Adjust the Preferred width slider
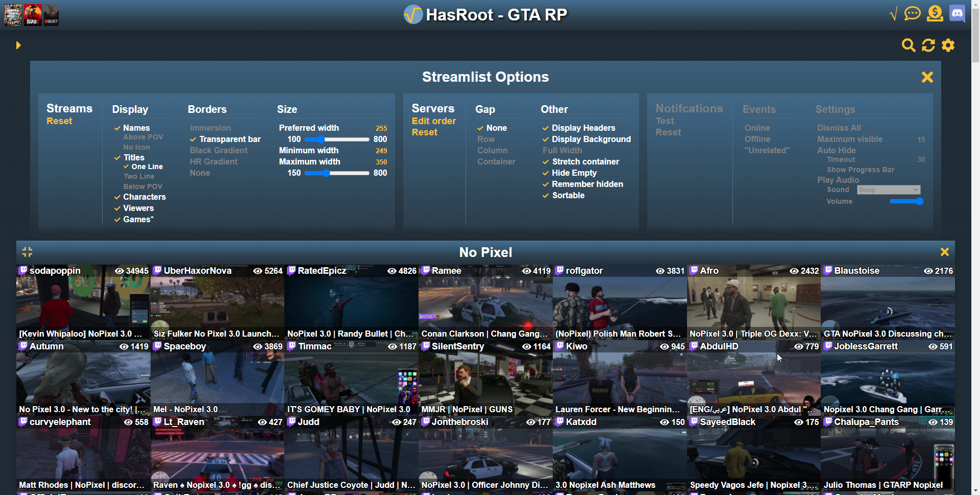Image resolution: width=980 pixels, height=495 pixels. click(x=337, y=139)
